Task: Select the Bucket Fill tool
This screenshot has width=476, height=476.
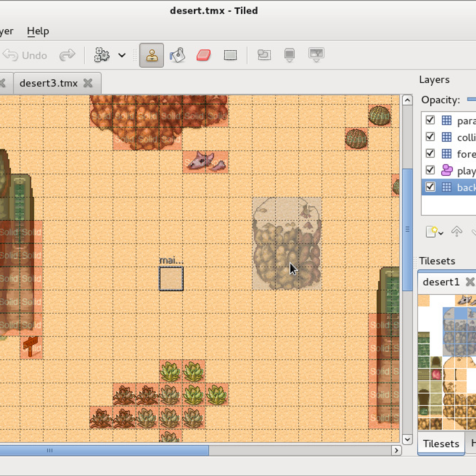Action: click(x=177, y=55)
